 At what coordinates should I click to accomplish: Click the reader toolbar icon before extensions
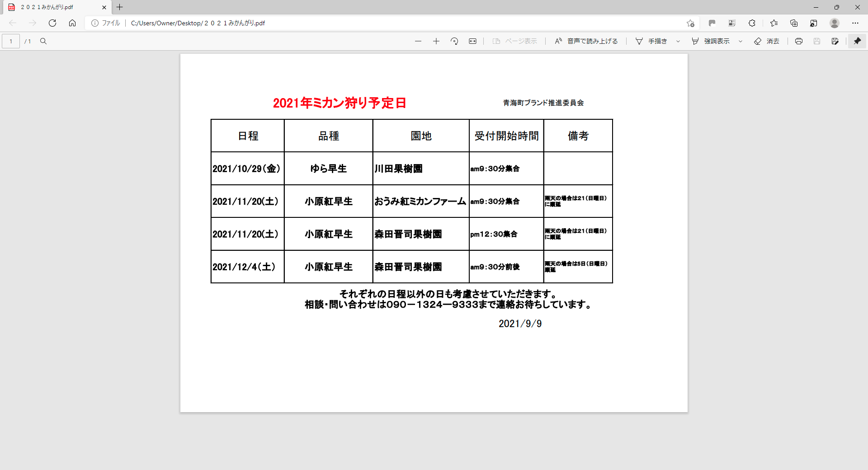tap(732, 23)
